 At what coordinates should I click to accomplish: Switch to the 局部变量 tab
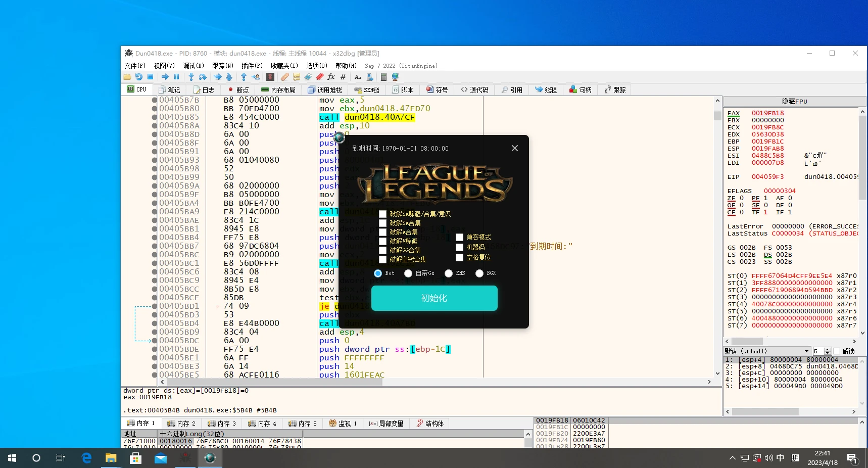[386, 424]
